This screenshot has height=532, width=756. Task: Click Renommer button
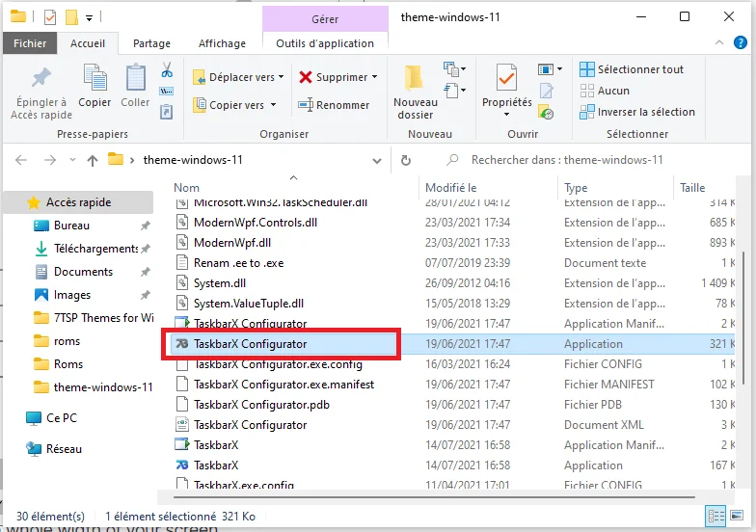[334, 104]
